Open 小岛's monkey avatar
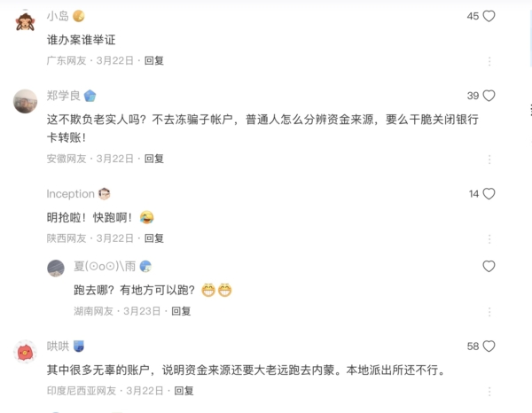Screen dimensions: 532x413 tap(26, 20)
